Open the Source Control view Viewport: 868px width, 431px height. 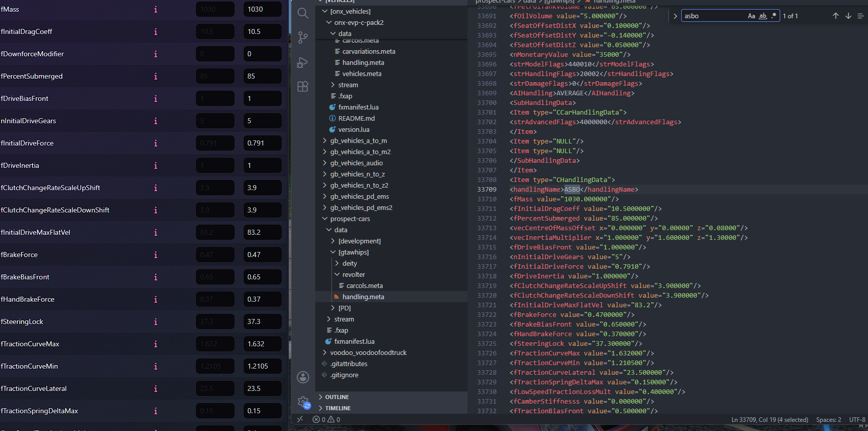(x=303, y=38)
